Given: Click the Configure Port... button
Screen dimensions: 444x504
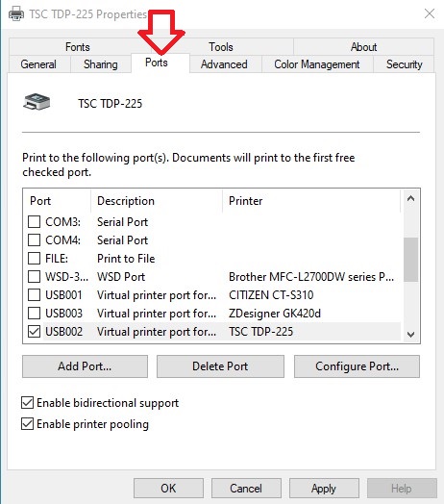Looking at the screenshot, I should coord(357,366).
